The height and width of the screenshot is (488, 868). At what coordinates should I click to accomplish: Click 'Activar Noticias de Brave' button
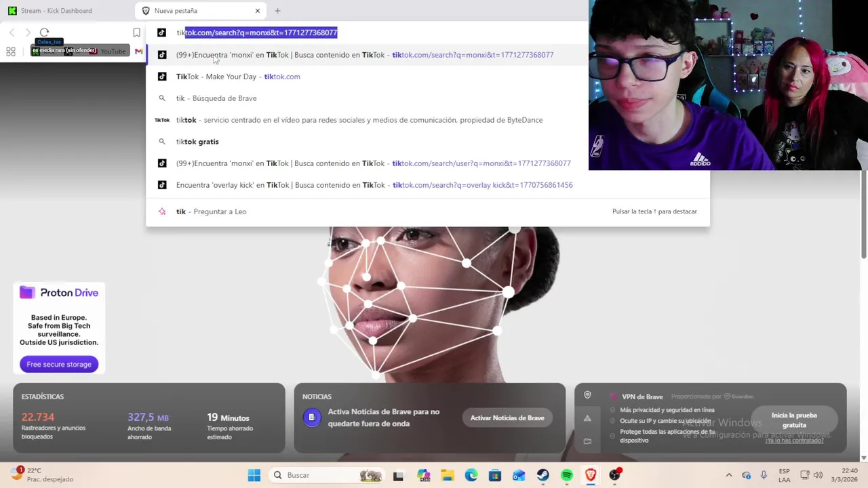(507, 418)
